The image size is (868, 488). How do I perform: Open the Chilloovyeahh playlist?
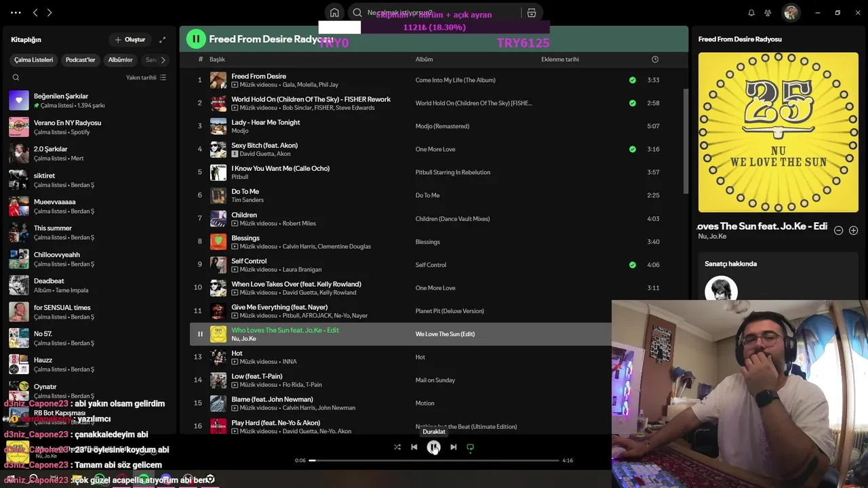(88, 259)
